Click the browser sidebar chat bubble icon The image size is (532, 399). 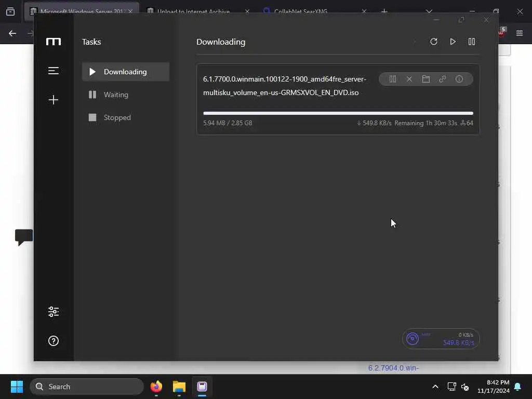(x=24, y=237)
